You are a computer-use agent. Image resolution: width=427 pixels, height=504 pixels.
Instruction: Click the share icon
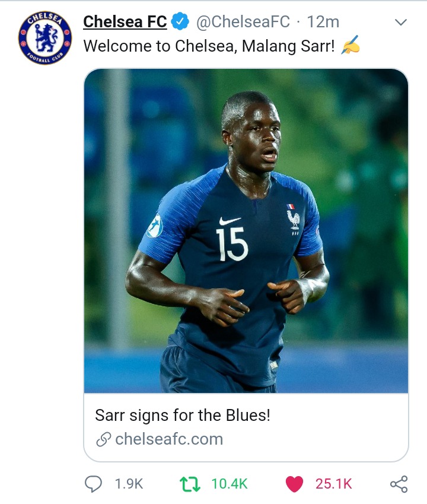click(399, 484)
